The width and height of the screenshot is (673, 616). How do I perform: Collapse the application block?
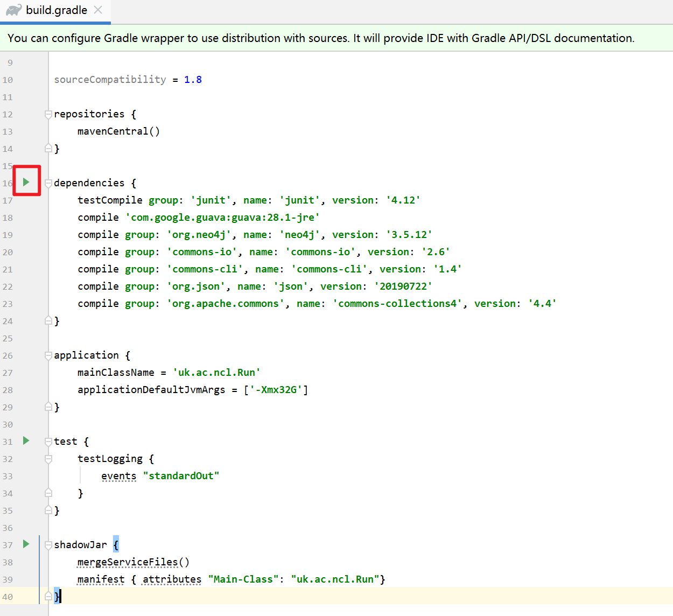pyautogui.click(x=48, y=355)
